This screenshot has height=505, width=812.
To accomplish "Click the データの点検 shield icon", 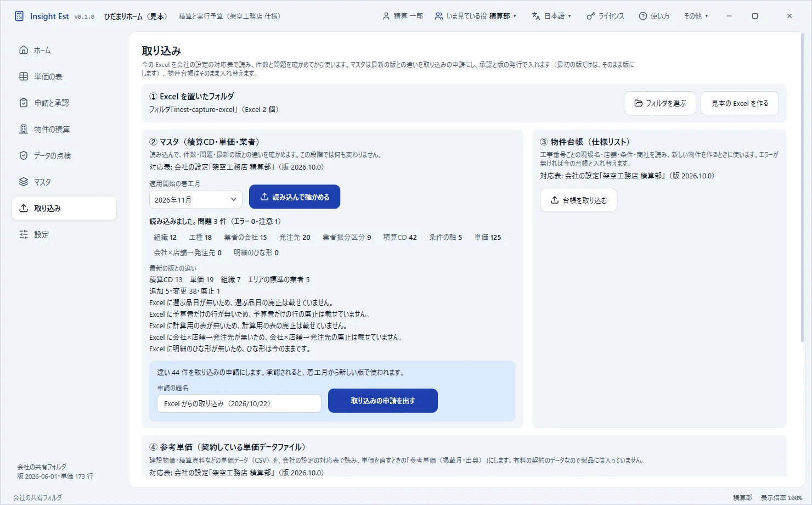I will 24,155.
